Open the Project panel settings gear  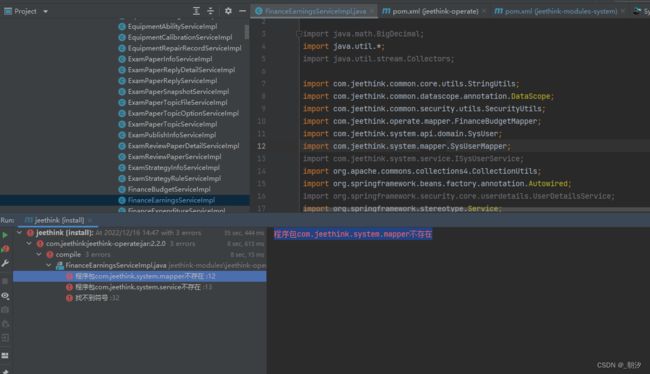228,11
